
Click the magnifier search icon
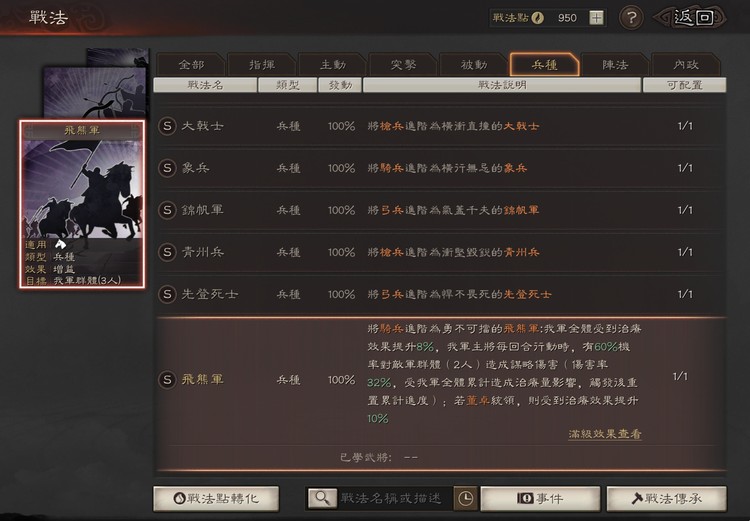(322, 499)
